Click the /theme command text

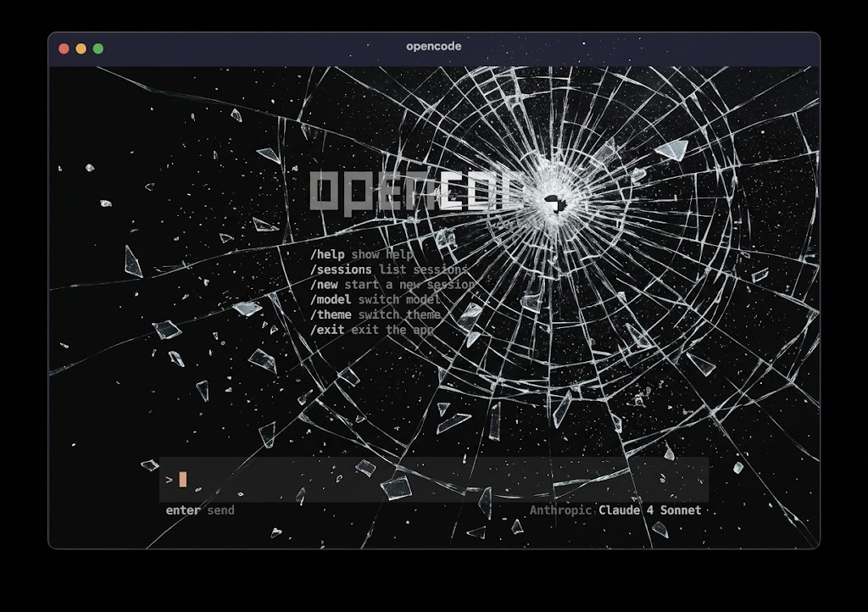coord(331,314)
